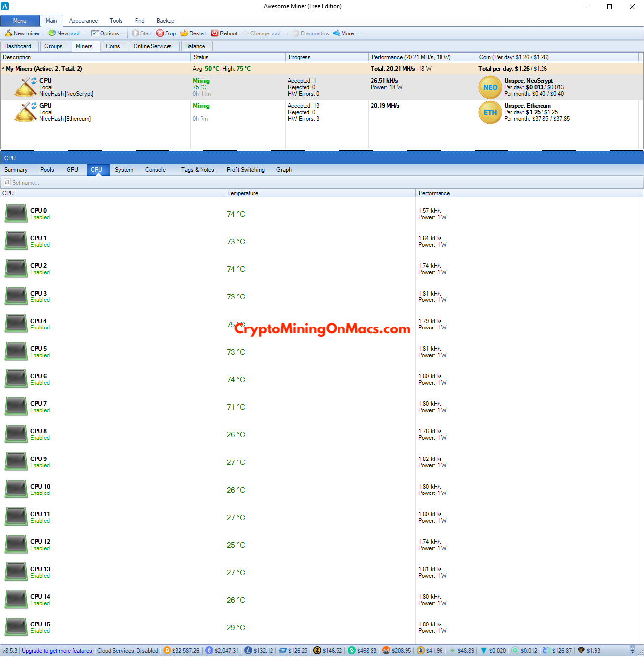
Task: Click the New pool button
Action: point(64,33)
